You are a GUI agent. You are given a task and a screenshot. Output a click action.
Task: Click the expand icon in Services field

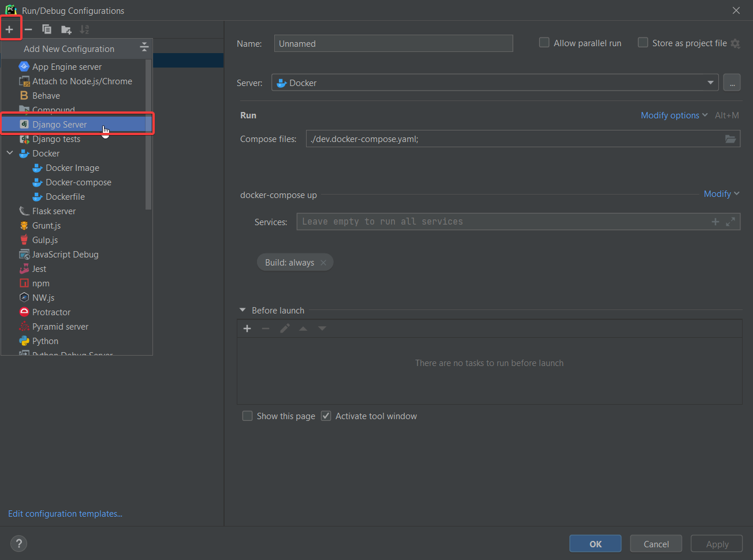730,222
